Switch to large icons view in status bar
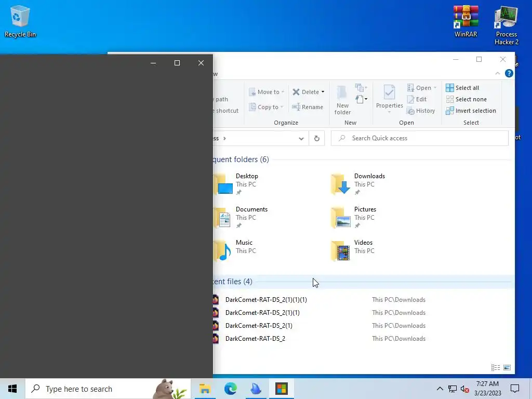This screenshot has height=399, width=532. (507, 367)
